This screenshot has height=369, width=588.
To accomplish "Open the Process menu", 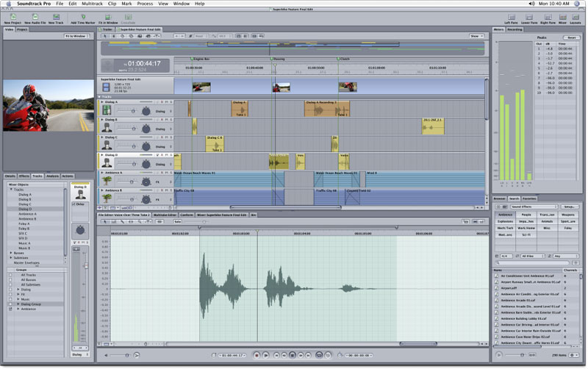I will click(145, 4).
